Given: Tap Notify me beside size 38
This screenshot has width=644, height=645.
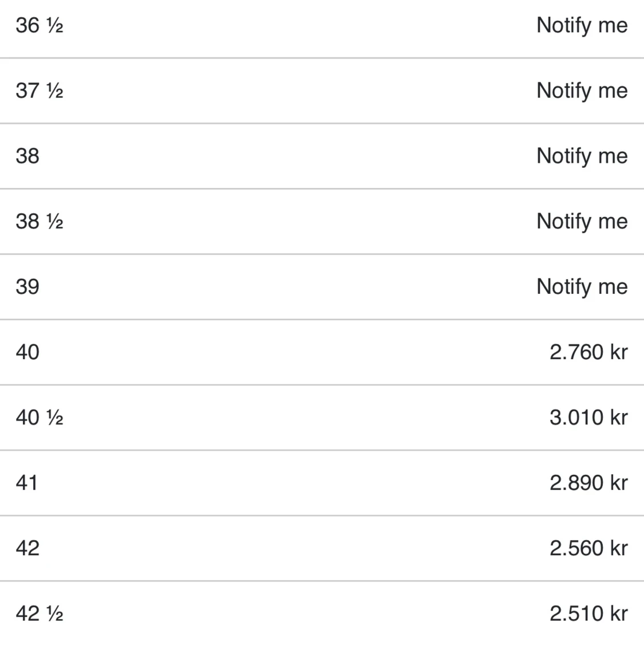Looking at the screenshot, I should 582,156.
